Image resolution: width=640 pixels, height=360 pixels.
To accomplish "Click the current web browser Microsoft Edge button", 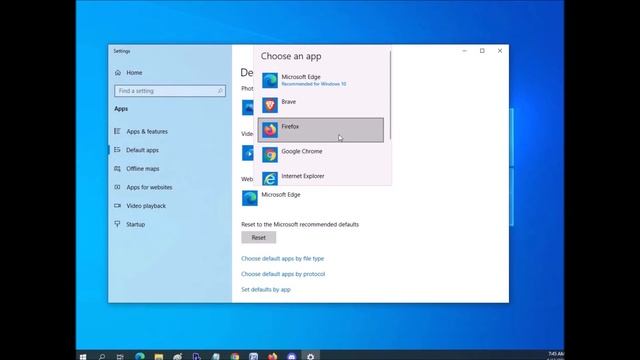I will 272,198.
